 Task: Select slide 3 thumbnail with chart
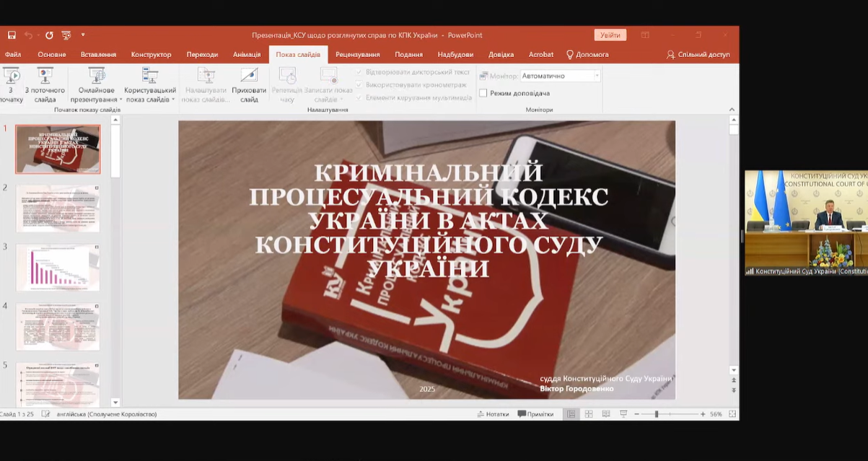click(58, 268)
